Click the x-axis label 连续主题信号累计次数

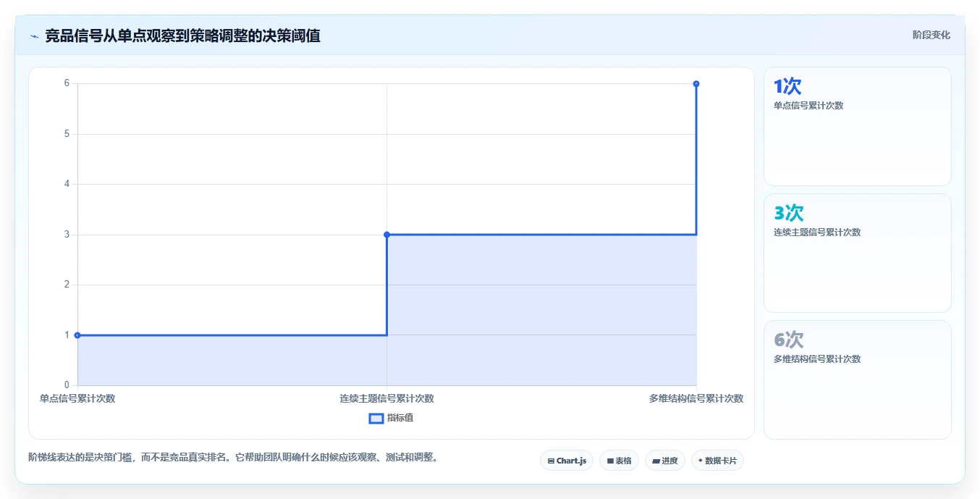(x=386, y=398)
